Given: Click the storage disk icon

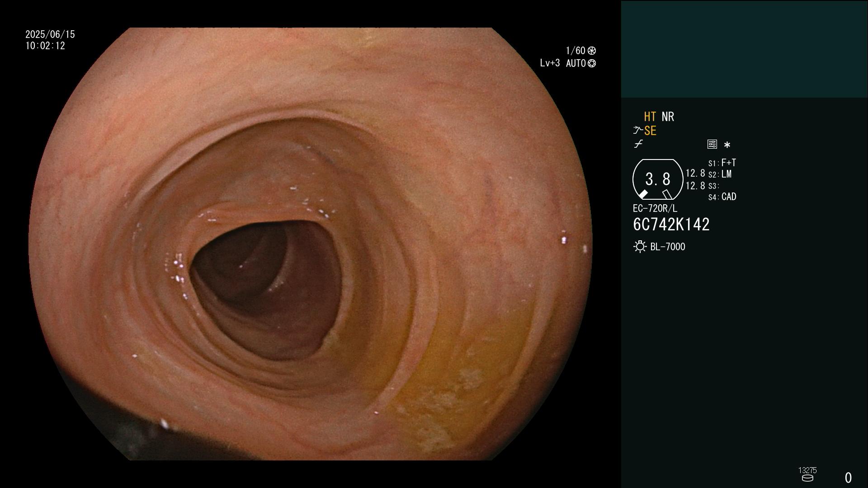Looking at the screenshot, I should (x=807, y=478).
